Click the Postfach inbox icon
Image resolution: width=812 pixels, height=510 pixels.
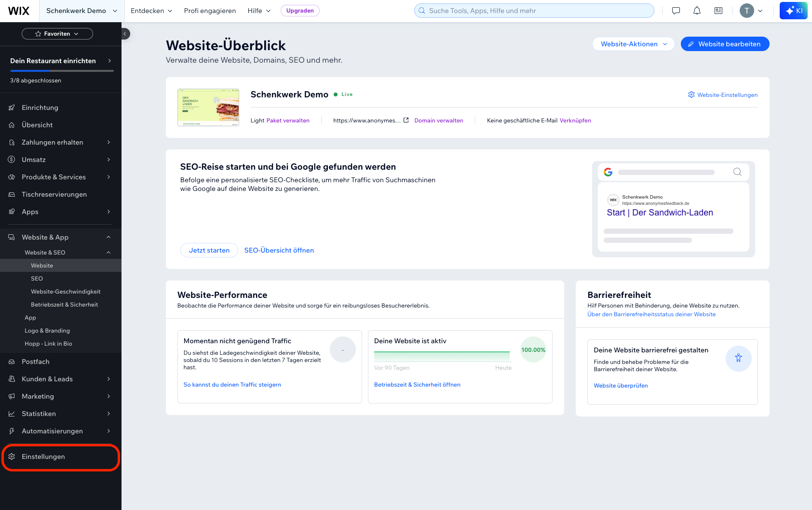pyautogui.click(x=12, y=362)
